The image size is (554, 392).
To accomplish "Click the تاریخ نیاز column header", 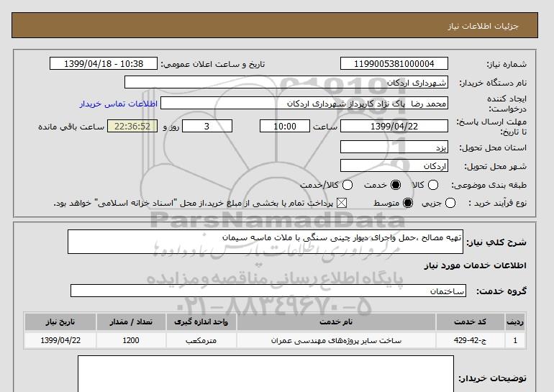I will point(60,322).
